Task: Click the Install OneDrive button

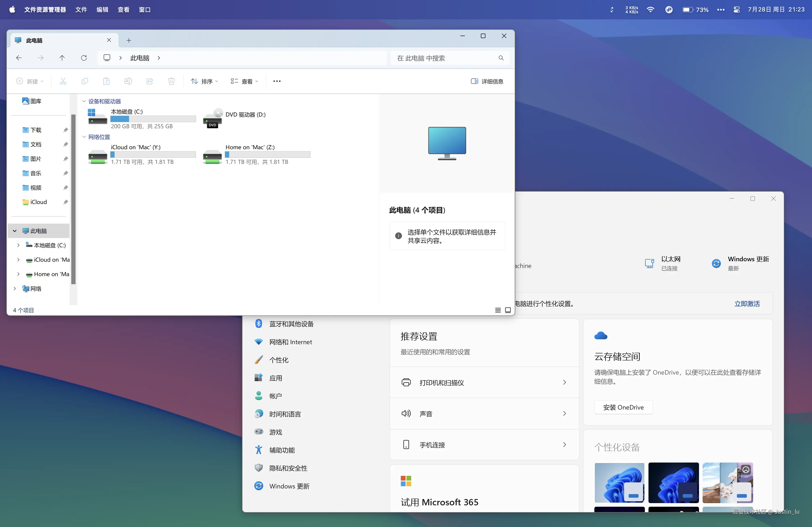Action: [x=623, y=407]
